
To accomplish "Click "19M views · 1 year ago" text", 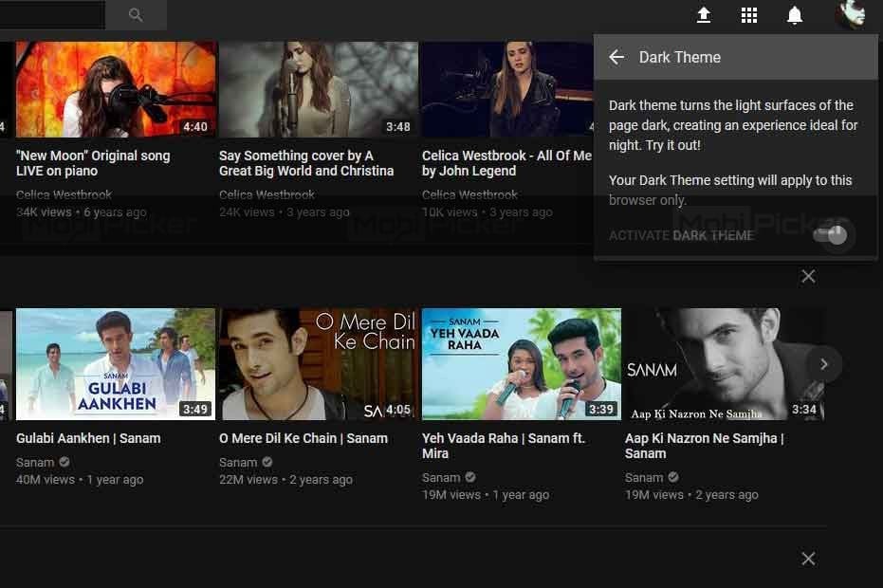I will click(x=486, y=495).
